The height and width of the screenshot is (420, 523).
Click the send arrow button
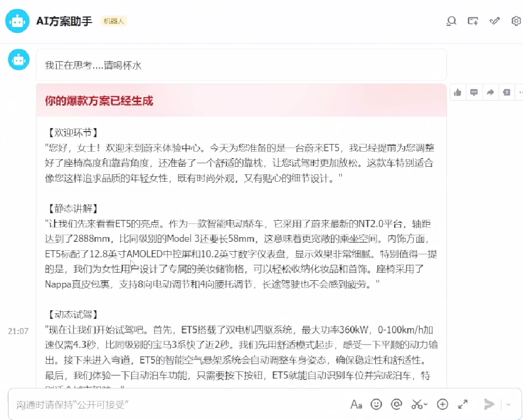(489, 404)
